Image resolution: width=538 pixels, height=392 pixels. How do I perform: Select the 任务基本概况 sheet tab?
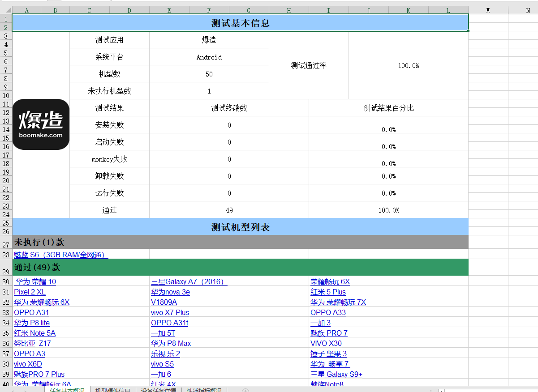tap(67, 390)
